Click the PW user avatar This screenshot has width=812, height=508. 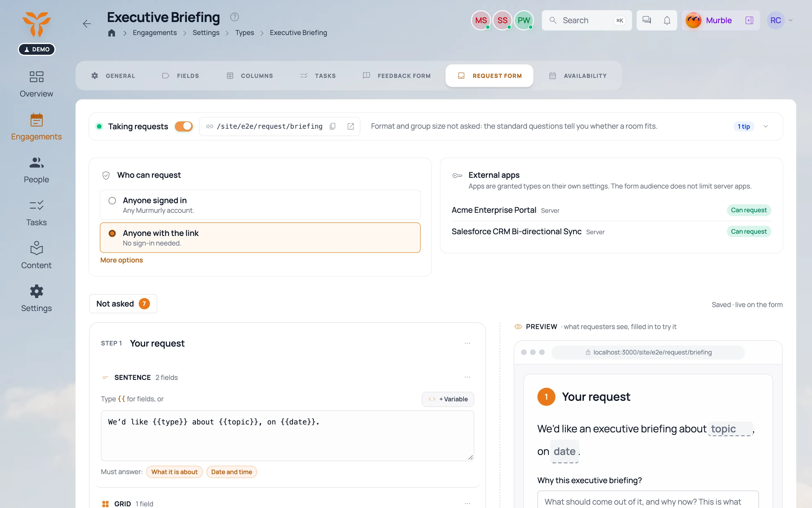tap(524, 20)
